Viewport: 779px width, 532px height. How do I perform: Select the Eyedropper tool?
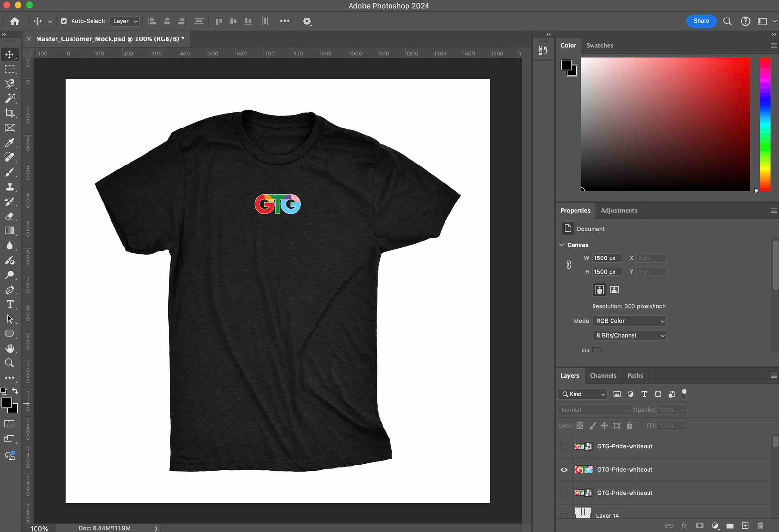9,143
